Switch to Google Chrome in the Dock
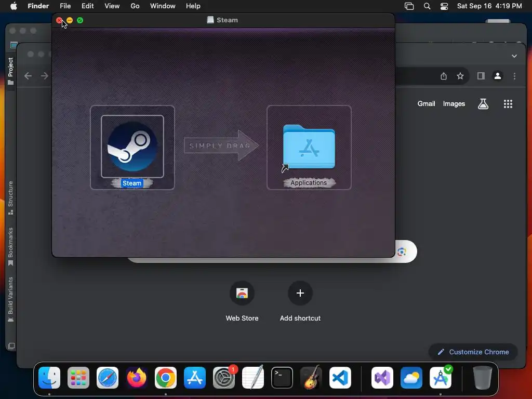The height and width of the screenshot is (399, 532). (166, 378)
